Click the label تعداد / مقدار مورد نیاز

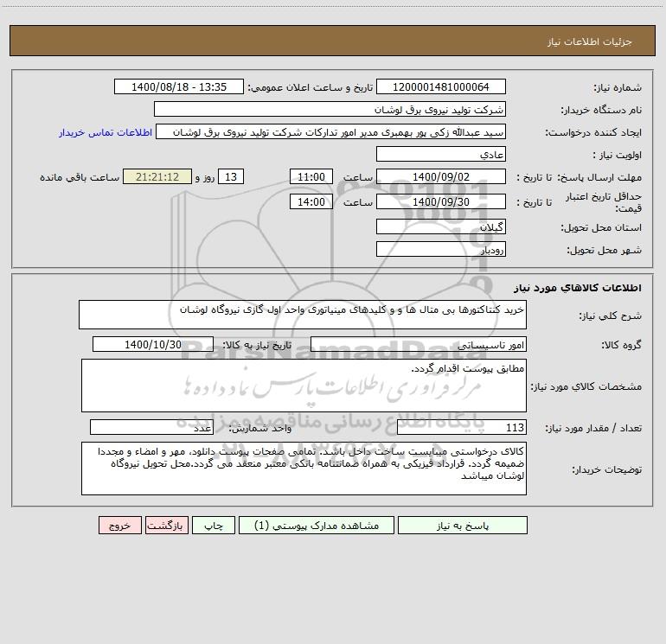[593, 429]
